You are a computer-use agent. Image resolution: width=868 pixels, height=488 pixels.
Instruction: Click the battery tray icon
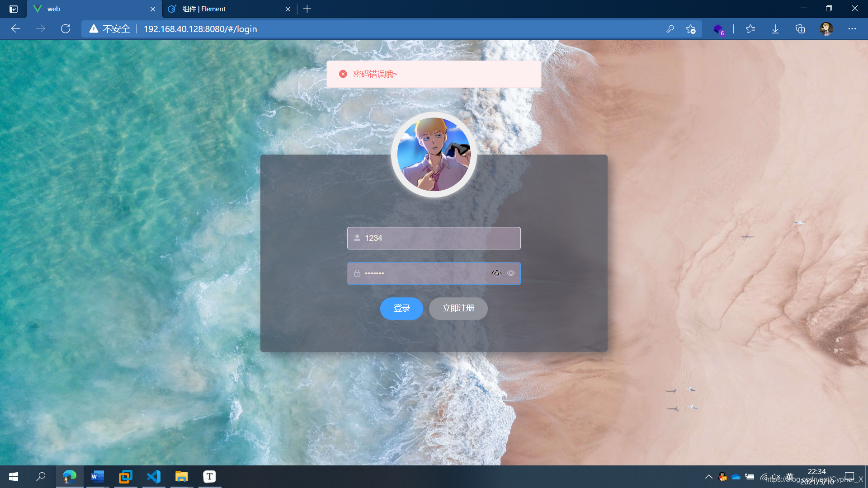[750, 477]
